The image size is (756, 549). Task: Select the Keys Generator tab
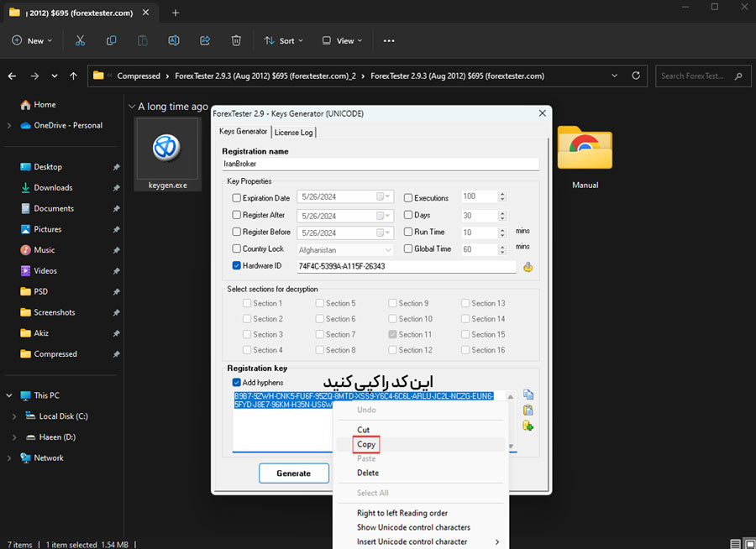[x=243, y=131]
